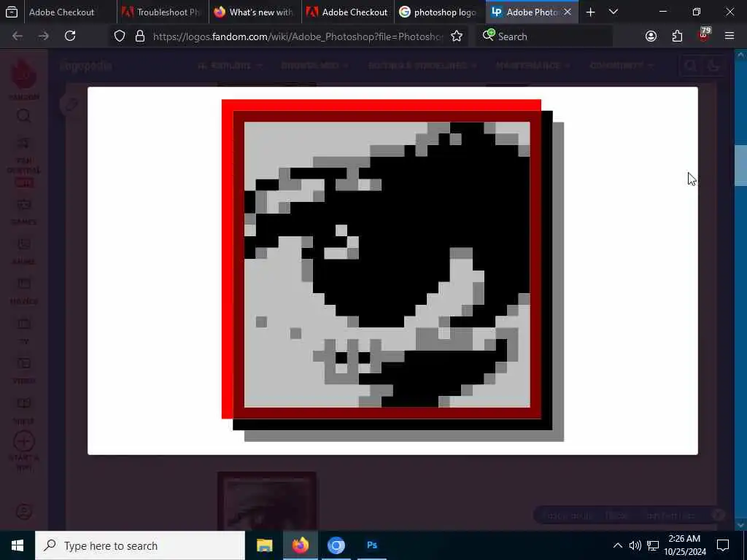Switch to the photoshop logo Google tab
Image resolution: width=747 pixels, height=560 pixels.
[440, 12]
